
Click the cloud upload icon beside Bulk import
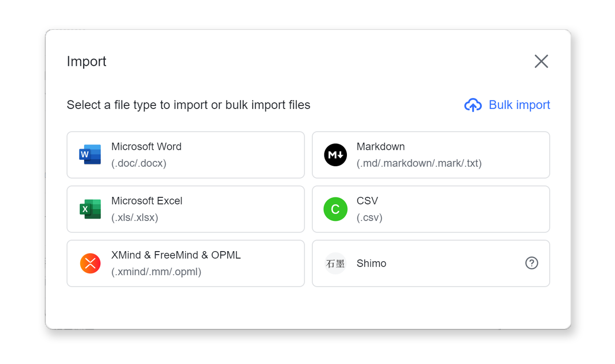tap(473, 105)
